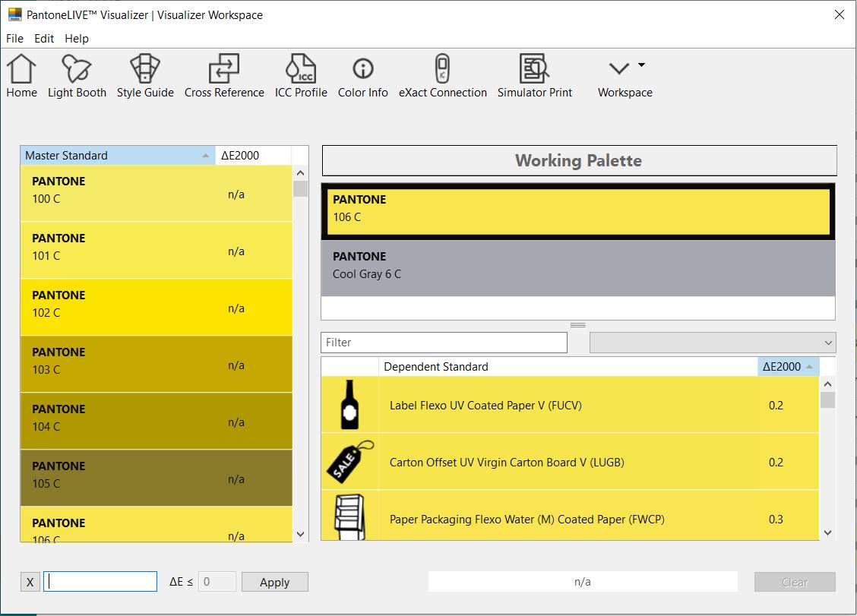This screenshot has height=616, width=857.
Task: Click the Apply button
Action: pos(274,583)
